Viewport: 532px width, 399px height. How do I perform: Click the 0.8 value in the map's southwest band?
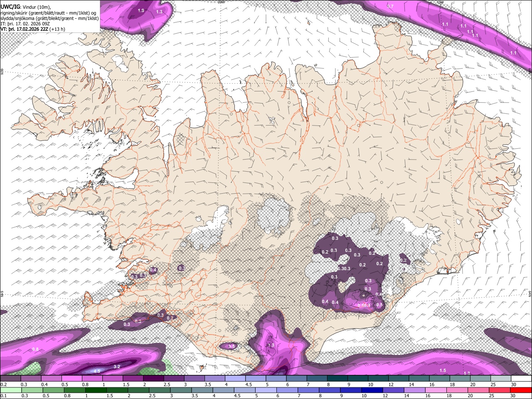point(35,349)
